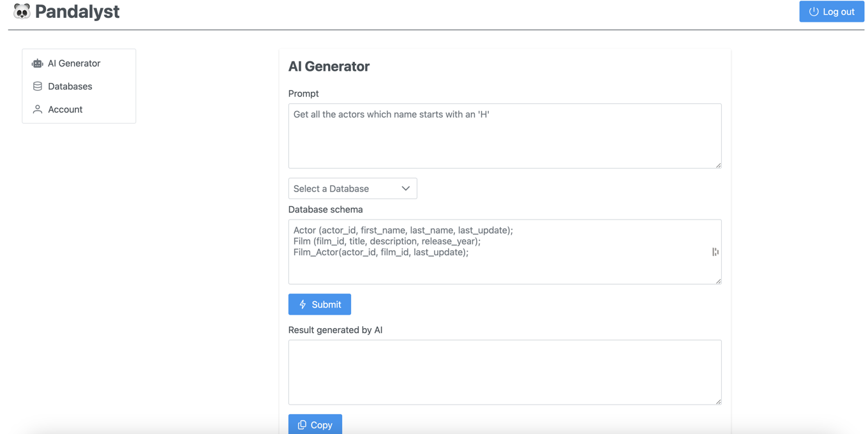Click the Result generated by AI label
Viewport: 868px width, 434px height.
pos(335,330)
